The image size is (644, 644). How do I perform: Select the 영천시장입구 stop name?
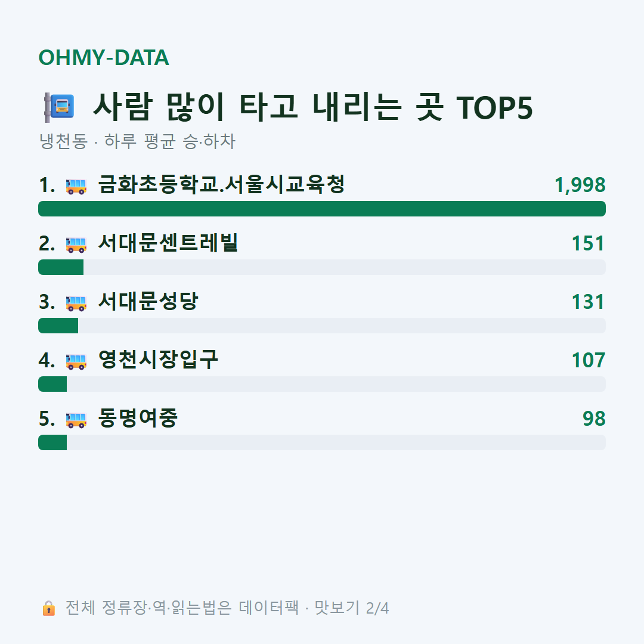pyautogui.click(x=158, y=360)
